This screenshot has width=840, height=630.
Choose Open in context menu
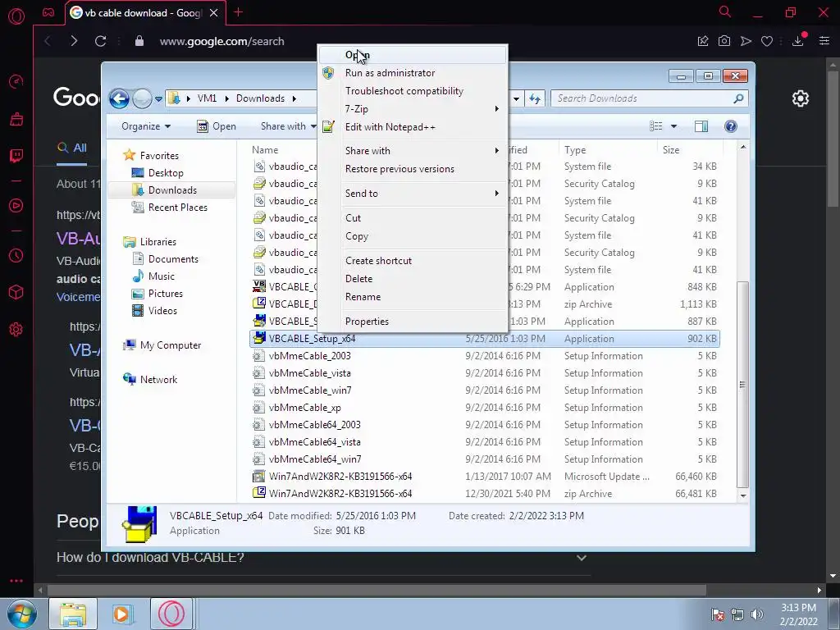[413, 55]
